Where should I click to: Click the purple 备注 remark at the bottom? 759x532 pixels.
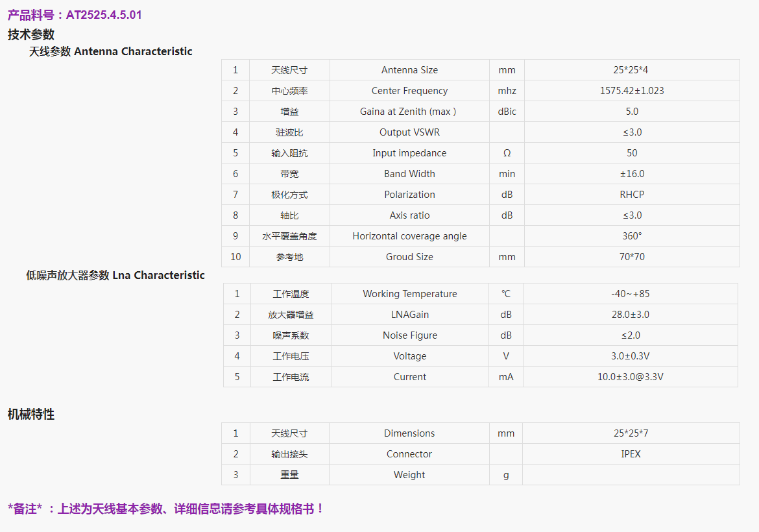pos(165,509)
